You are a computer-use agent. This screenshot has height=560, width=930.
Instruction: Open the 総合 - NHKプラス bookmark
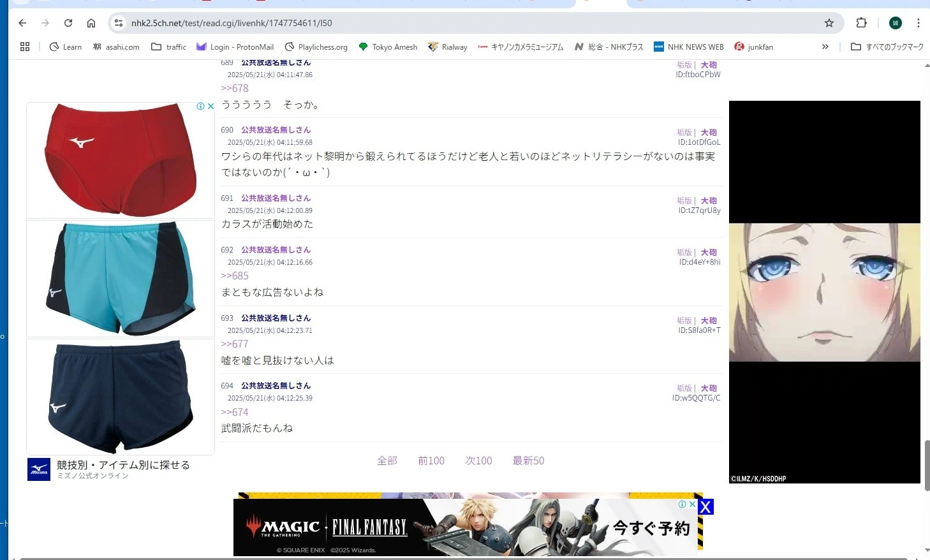[x=609, y=47]
